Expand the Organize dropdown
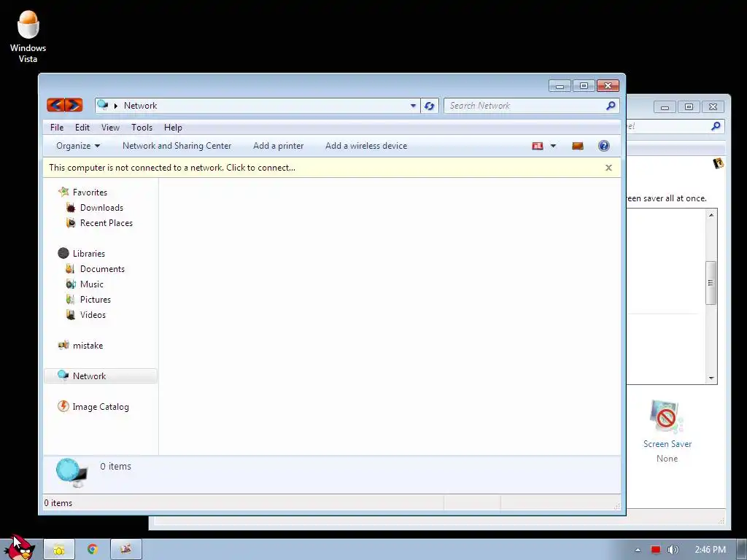747x560 pixels. coord(77,146)
